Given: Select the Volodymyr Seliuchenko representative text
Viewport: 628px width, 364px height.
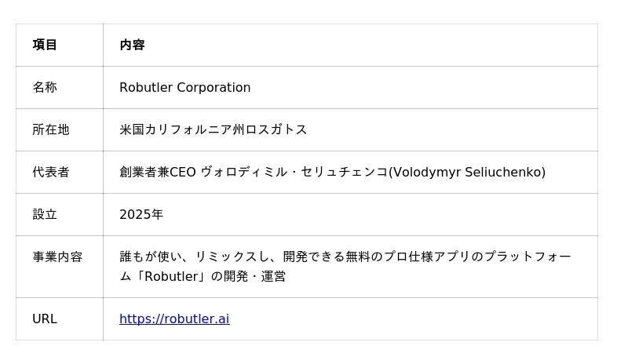Looking at the screenshot, I should [x=467, y=172].
